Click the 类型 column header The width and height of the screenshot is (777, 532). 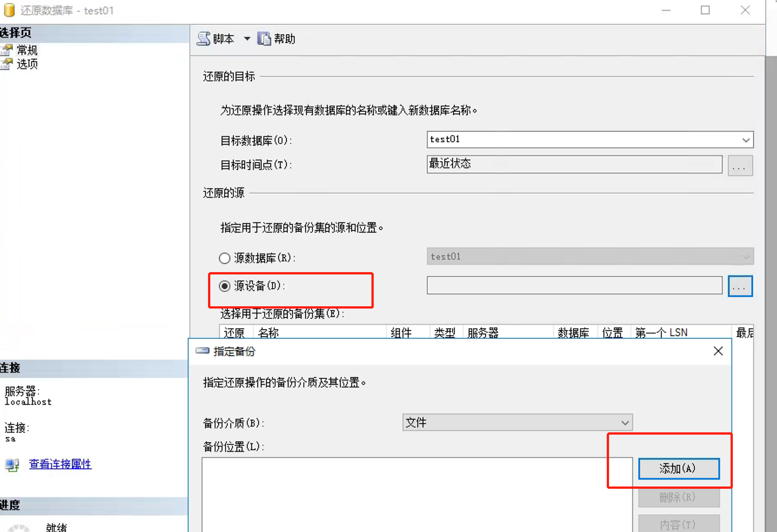pos(447,333)
